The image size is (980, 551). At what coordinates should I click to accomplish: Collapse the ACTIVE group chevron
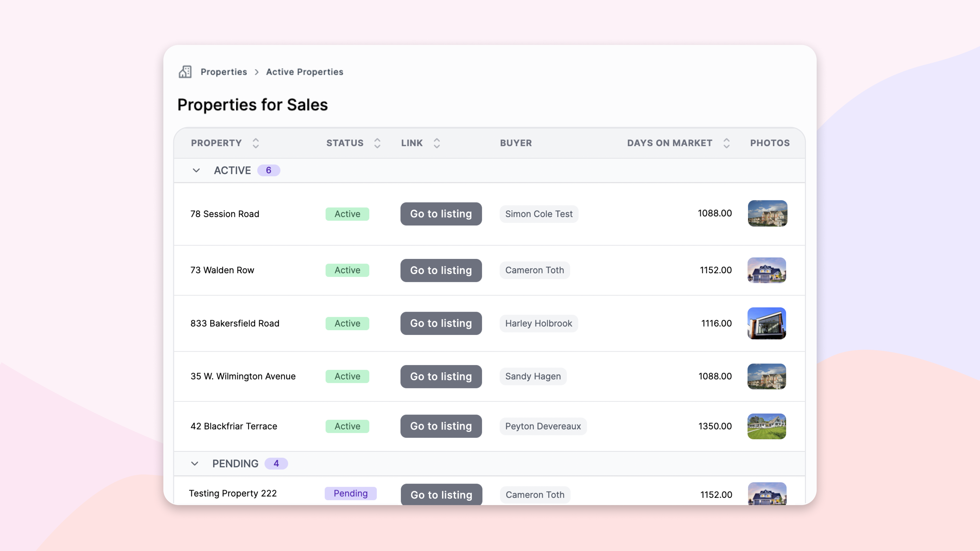coord(196,170)
